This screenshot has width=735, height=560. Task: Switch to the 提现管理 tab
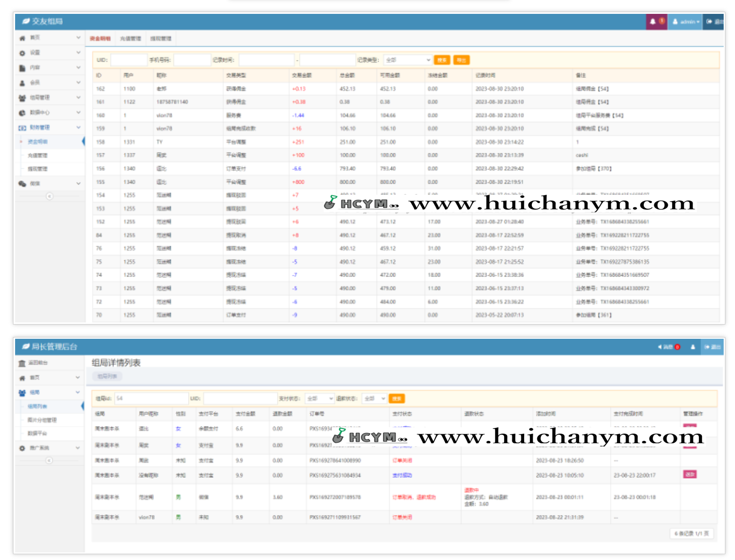tap(161, 38)
